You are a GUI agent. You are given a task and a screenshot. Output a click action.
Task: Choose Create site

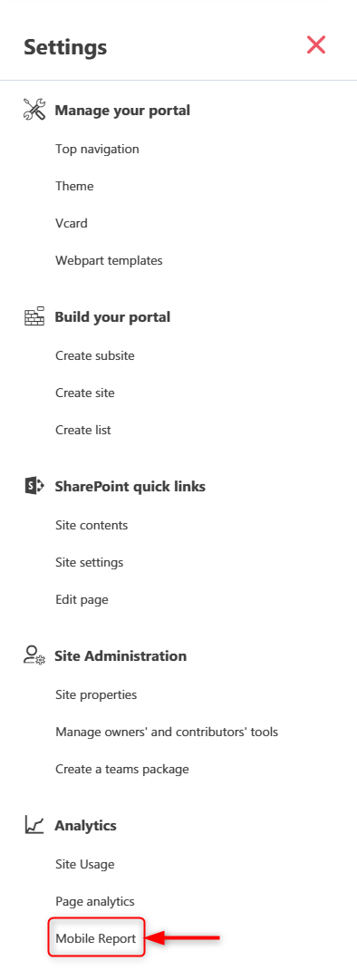coord(85,393)
